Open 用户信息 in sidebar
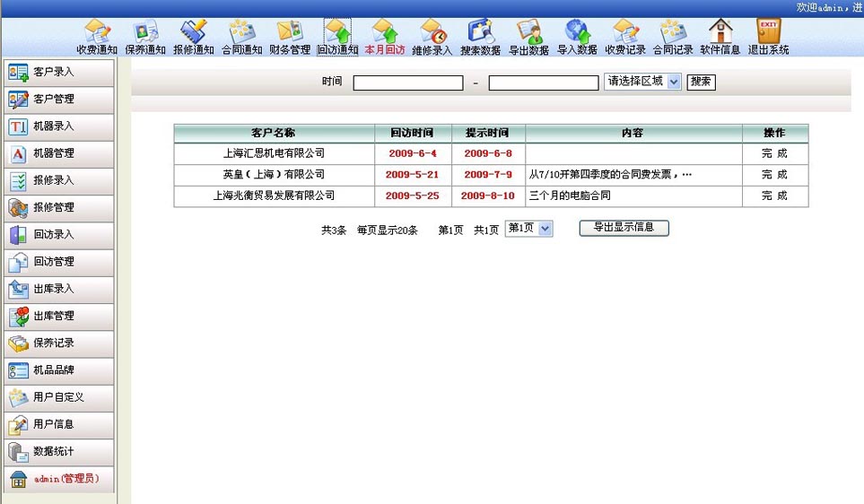 59,424
